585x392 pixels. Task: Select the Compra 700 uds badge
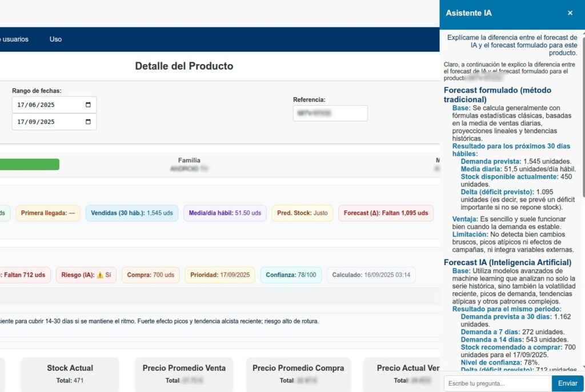(150, 275)
